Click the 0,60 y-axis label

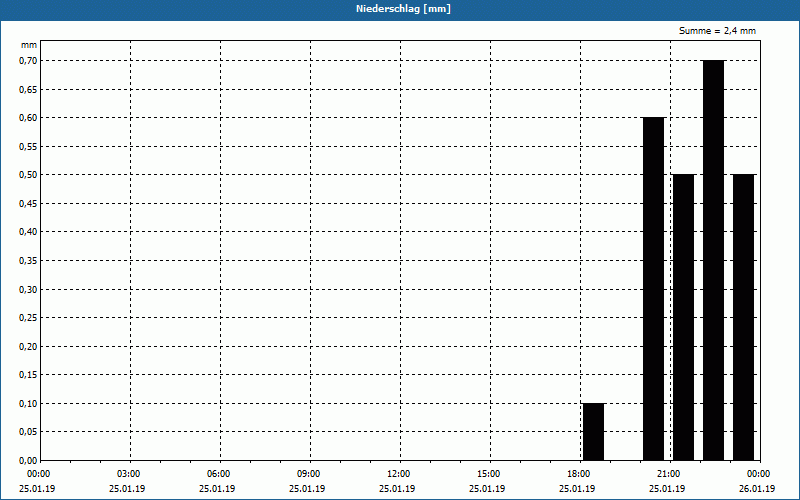tap(29, 118)
